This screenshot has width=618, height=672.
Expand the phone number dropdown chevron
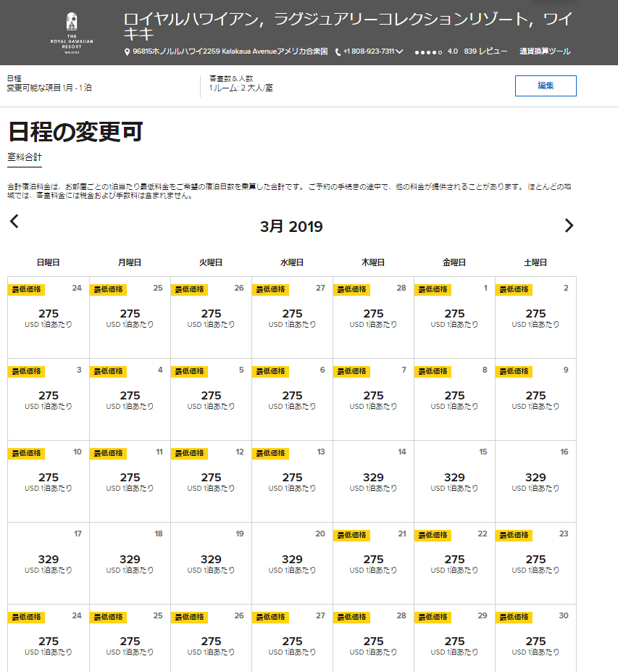pyautogui.click(x=400, y=51)
